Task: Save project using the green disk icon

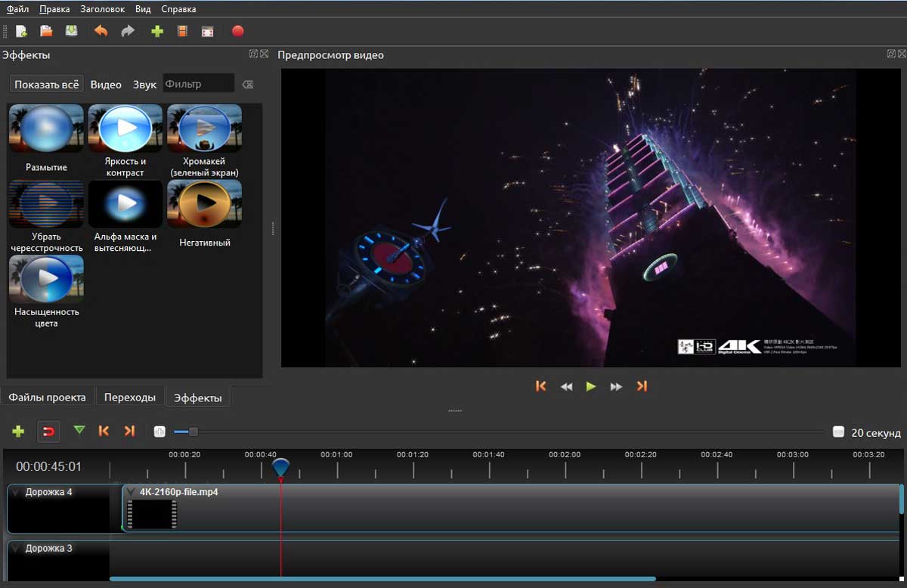Action: coord(71,31)
